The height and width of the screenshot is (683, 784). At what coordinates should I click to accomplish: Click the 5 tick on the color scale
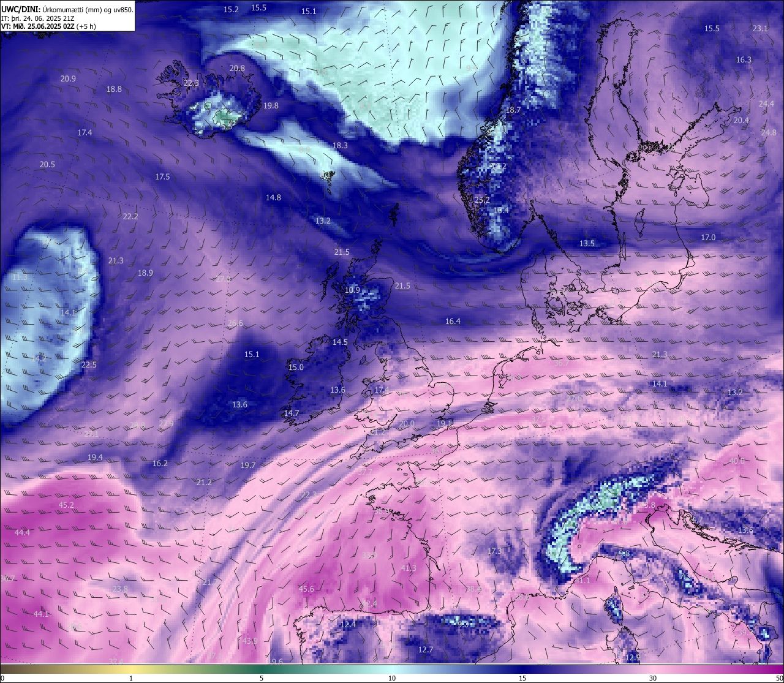262,678
